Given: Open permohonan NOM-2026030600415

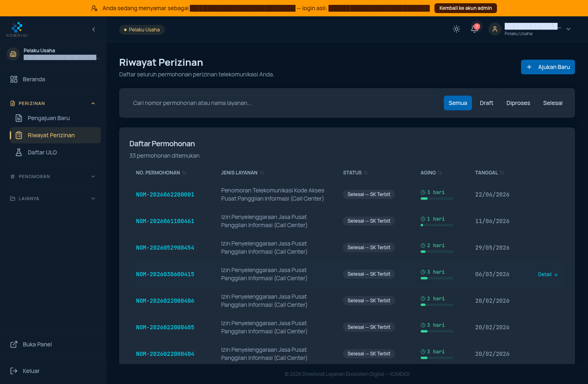Looking at the screenshot, I should pyautogui.click(x=165, y=274).
